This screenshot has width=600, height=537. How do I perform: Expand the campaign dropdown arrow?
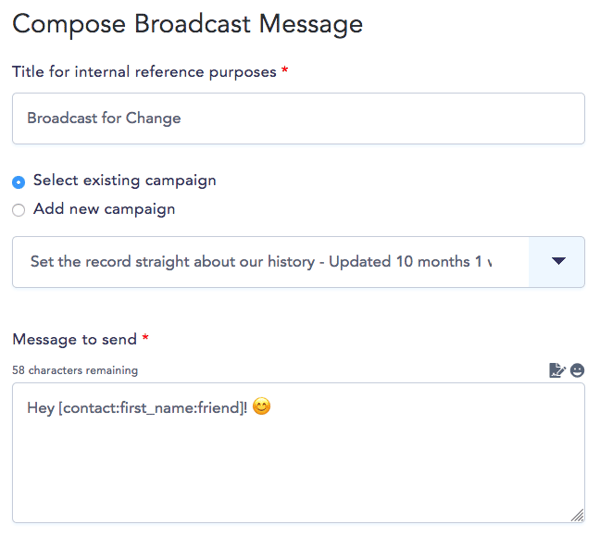[x=558, y=261]
